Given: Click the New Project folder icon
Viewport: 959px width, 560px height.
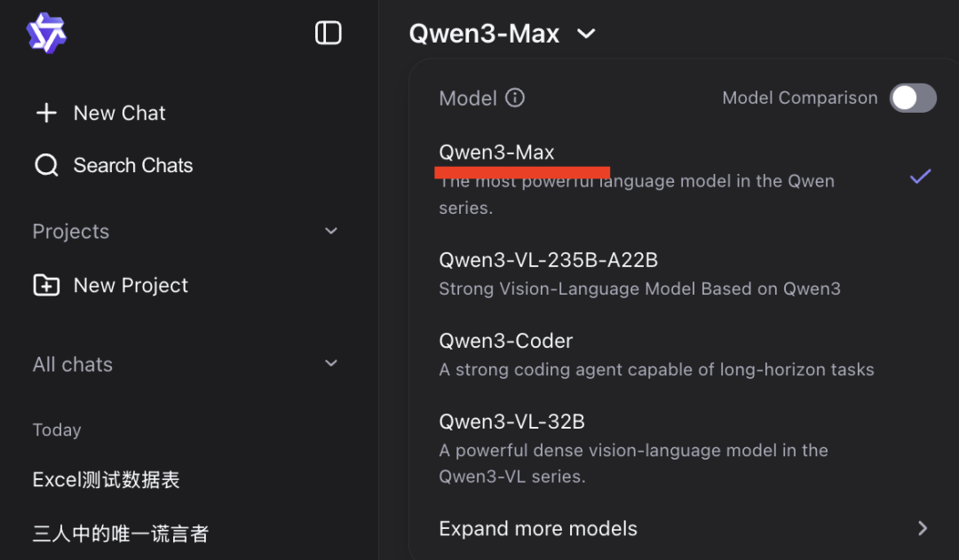Looking at the screenshot, I should [46, 285].
